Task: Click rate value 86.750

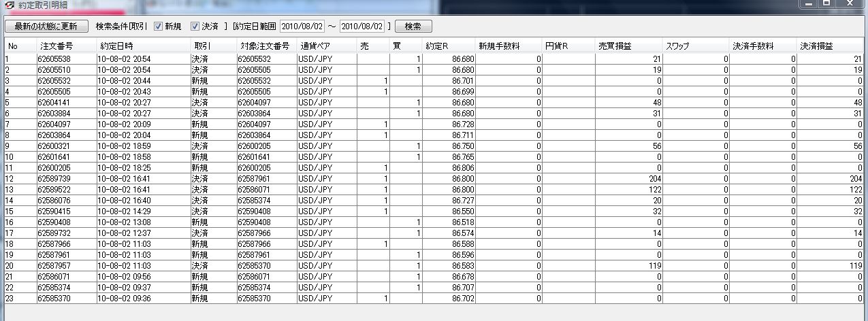Action: click(462, 146)
